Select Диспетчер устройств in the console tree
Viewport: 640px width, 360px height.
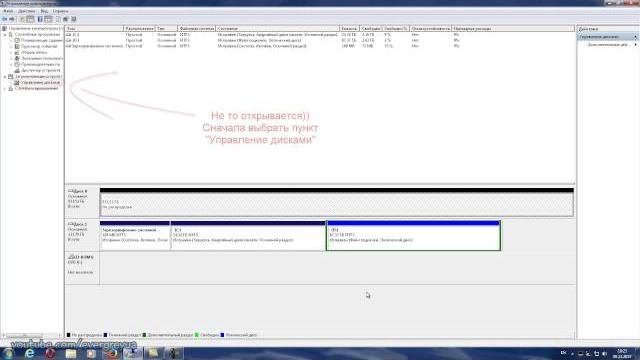40,70
